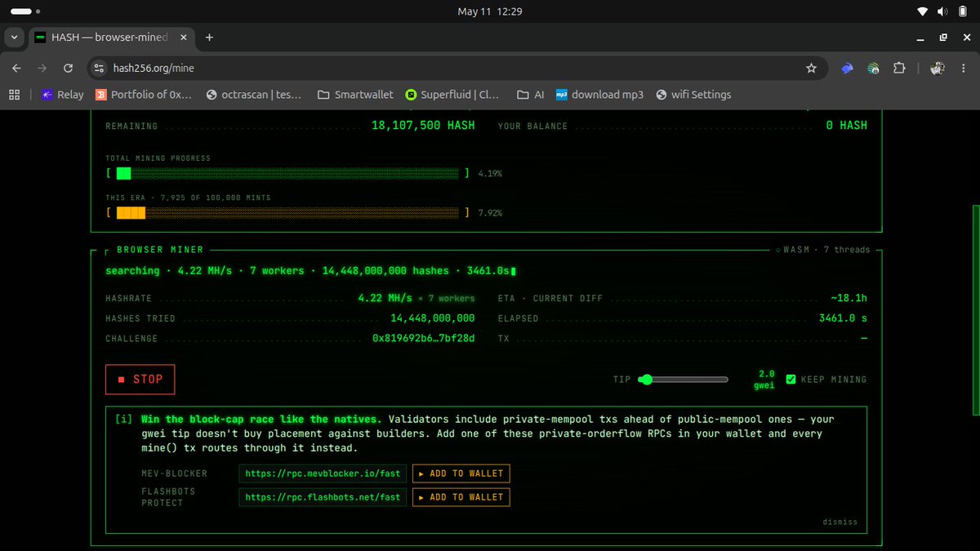Bookmark this page with the star
980x551 pixels.
pos(811,69)
